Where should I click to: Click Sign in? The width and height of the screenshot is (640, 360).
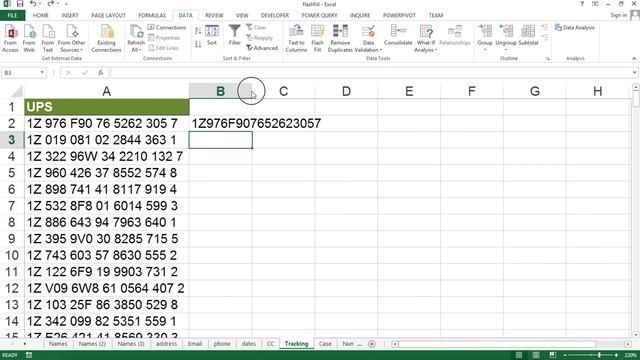click(x=618, y=15)
